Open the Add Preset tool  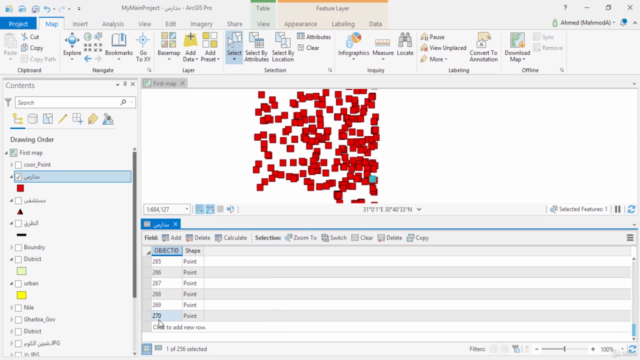[x=210, y=47]
